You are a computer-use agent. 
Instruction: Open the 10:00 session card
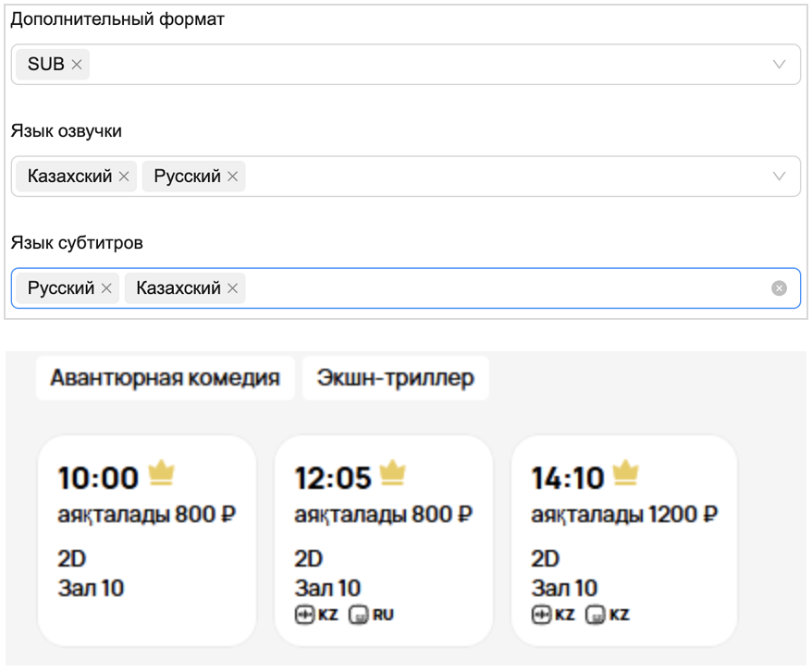coord(147,540)
